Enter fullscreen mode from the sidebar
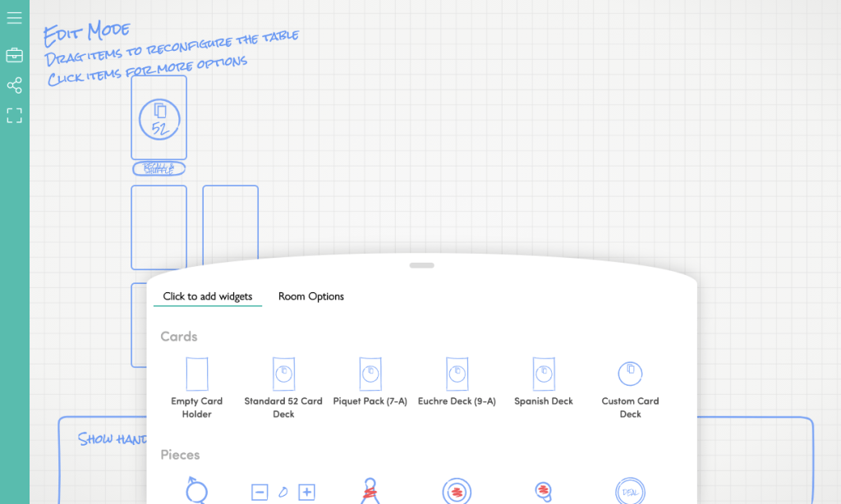 tap(14, 116)
